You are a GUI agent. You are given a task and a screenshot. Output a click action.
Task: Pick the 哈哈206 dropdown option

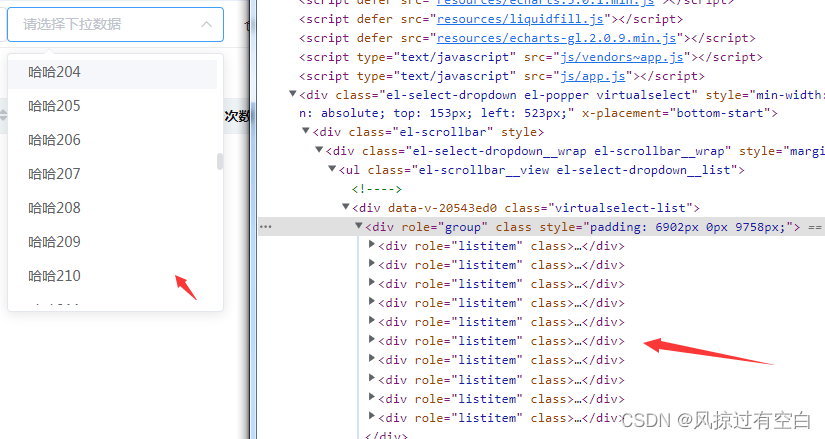click(x=112, y=140)
